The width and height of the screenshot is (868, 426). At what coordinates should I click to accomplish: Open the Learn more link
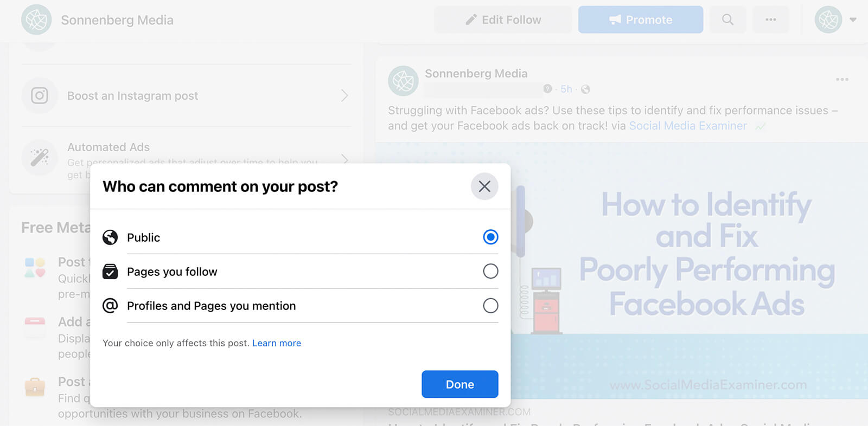277,343
